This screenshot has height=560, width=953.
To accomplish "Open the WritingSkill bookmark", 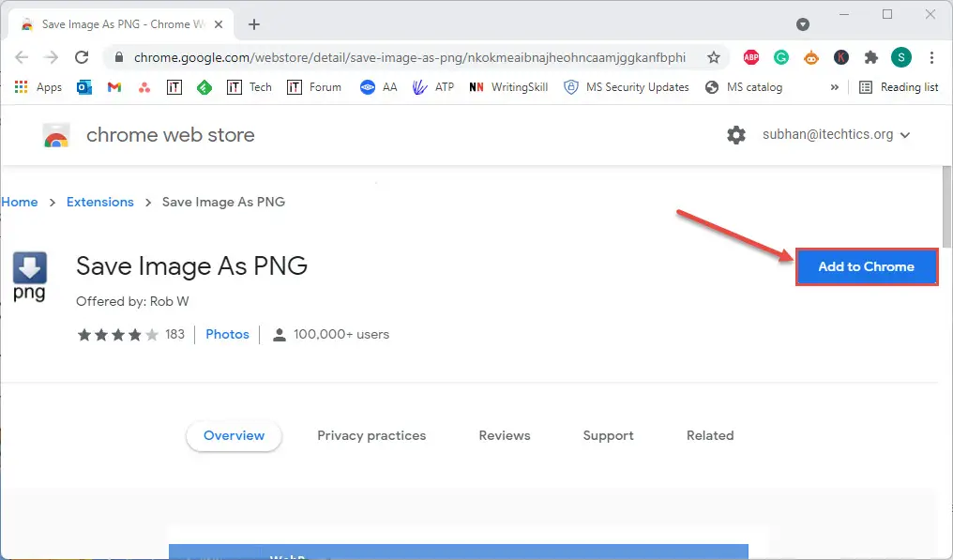I will click(x=508, y=87).
